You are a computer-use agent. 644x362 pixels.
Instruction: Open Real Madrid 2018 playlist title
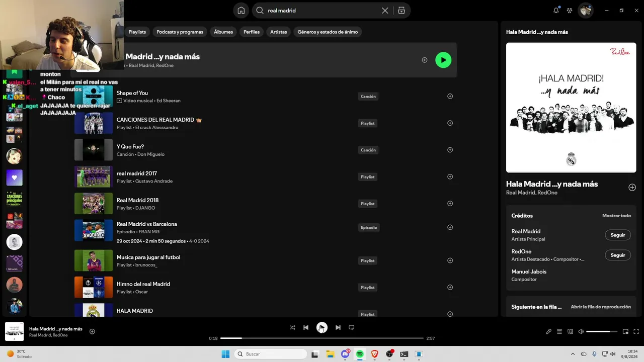pos(137,200)
